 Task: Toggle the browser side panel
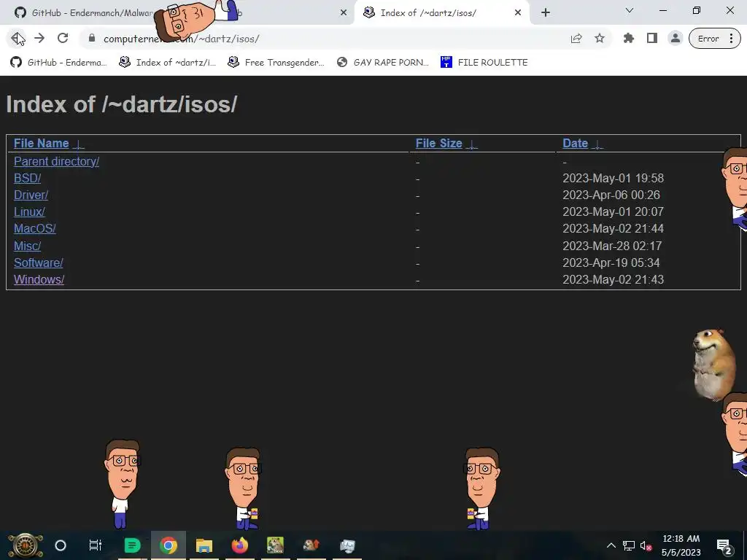click(652, 39)
